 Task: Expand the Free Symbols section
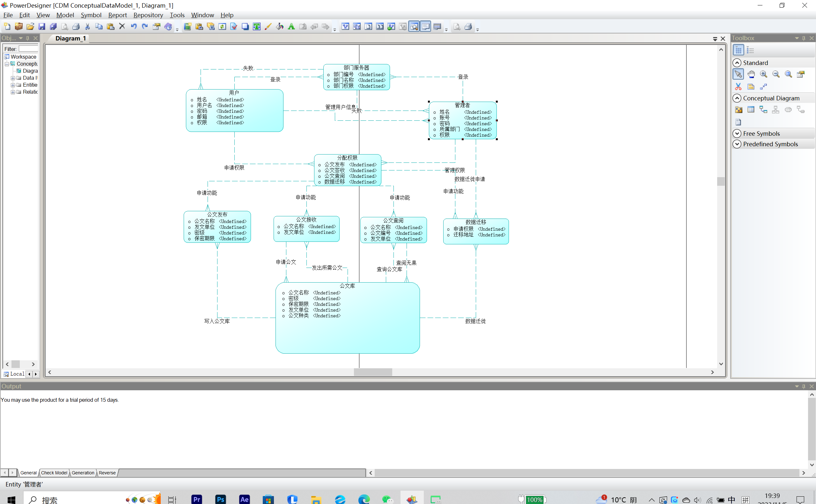coord(737,134)
